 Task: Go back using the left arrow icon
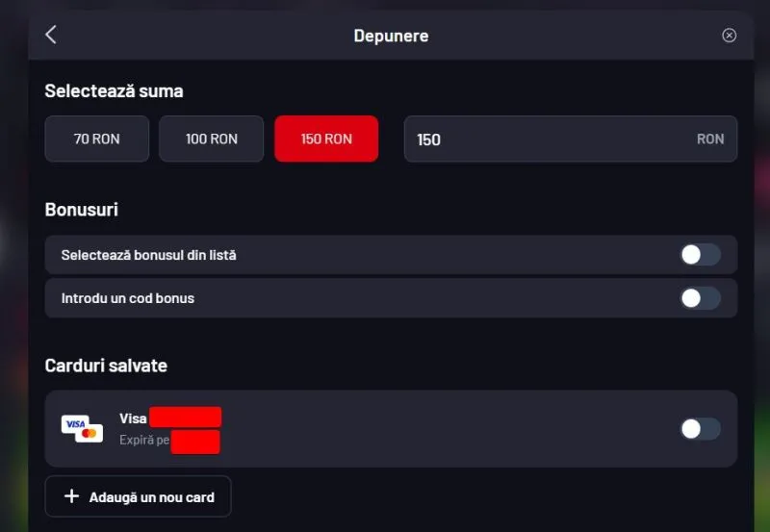(x=51, y=35)
